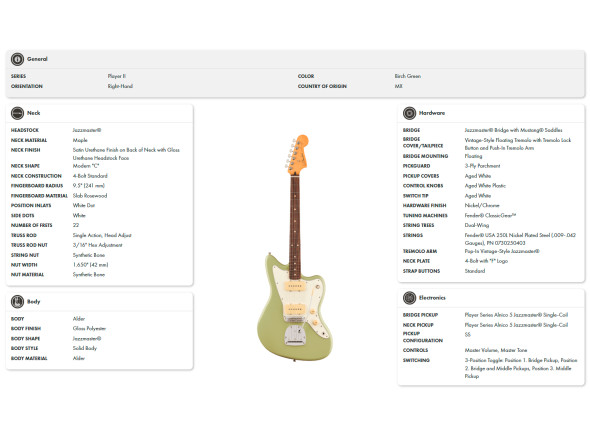Click the 'Master Volume, Master Tone' controls value
The width and height of the screenshot is (590, 434).
496,350
